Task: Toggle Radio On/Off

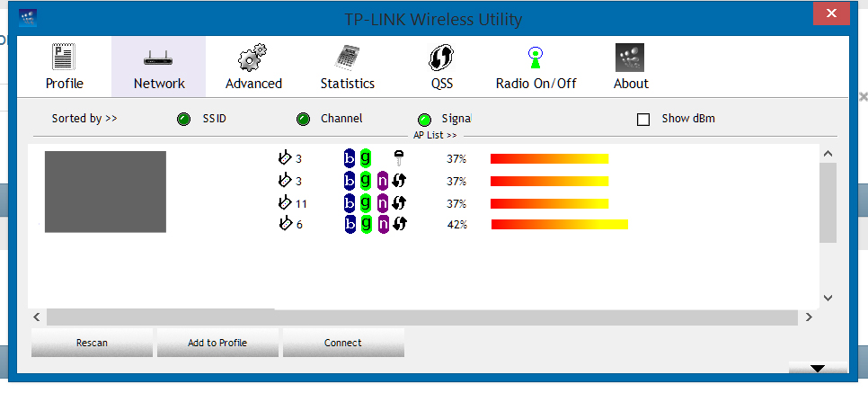Action: point(536,67)
